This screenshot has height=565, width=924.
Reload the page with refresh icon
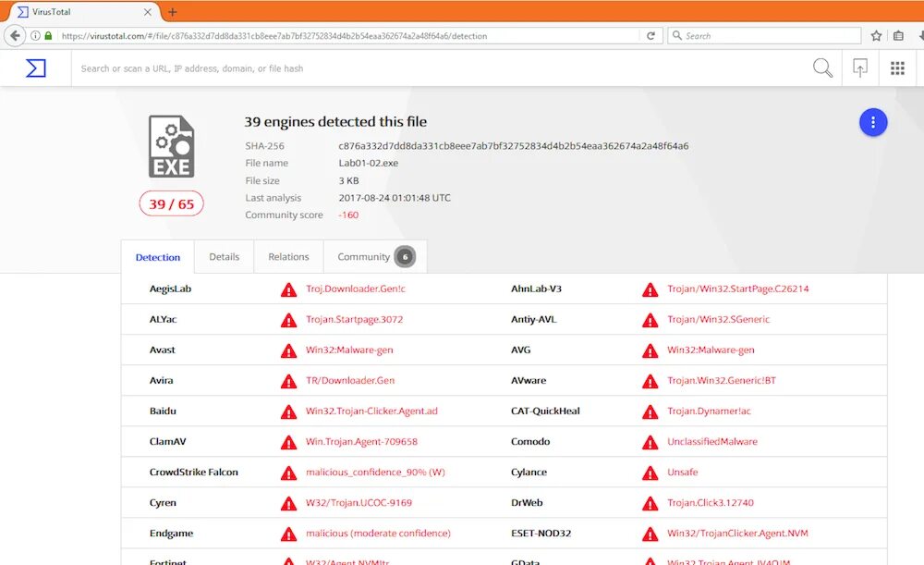coord(651,36)
